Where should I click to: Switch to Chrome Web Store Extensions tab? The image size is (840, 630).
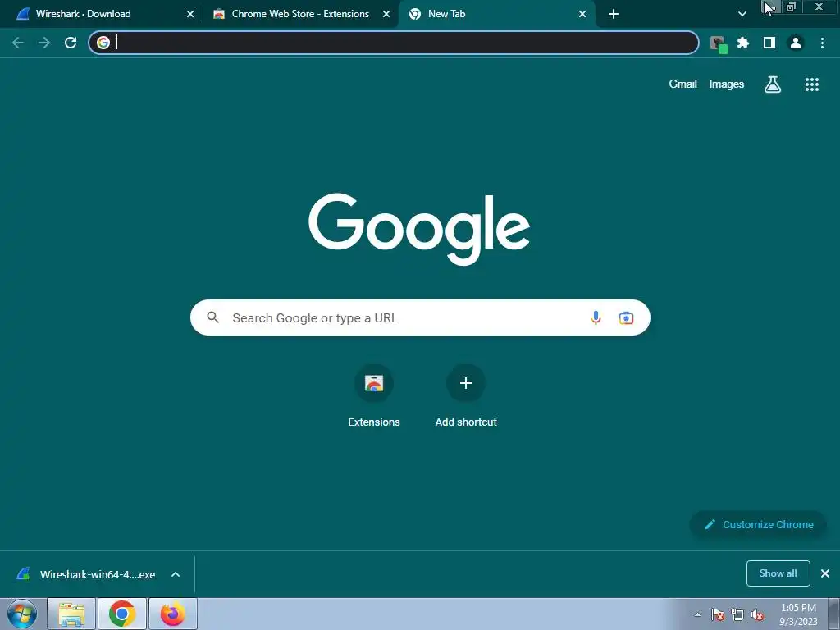pos(300,14)
